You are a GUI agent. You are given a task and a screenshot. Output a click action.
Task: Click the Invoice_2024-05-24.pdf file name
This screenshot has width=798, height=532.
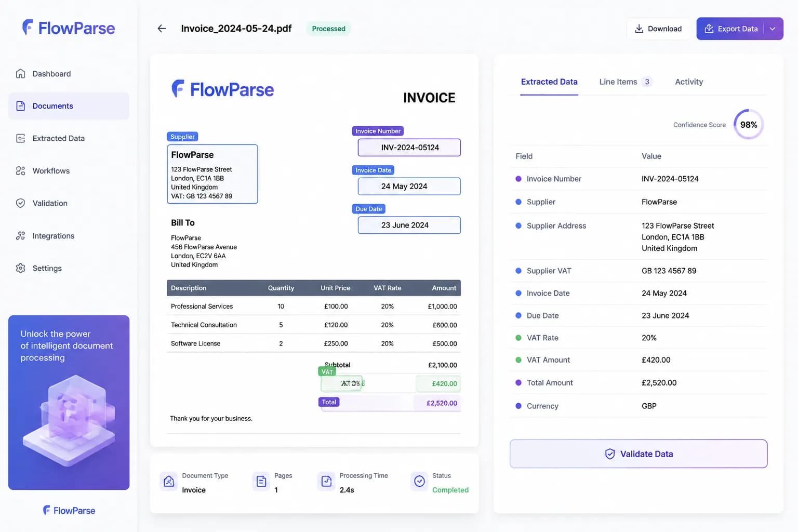tap(236, 29)
